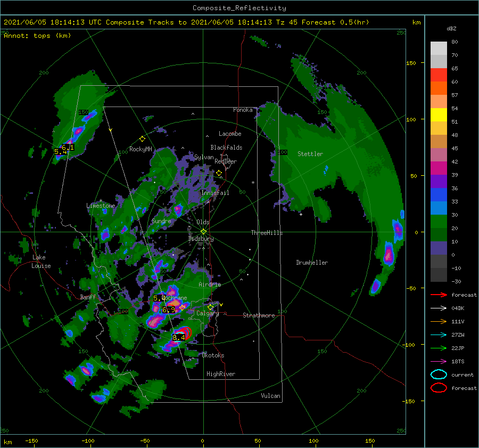Click the yellow diamond right of 6.9 label
This screenshot has height=448, width=479.
(183, 307)
